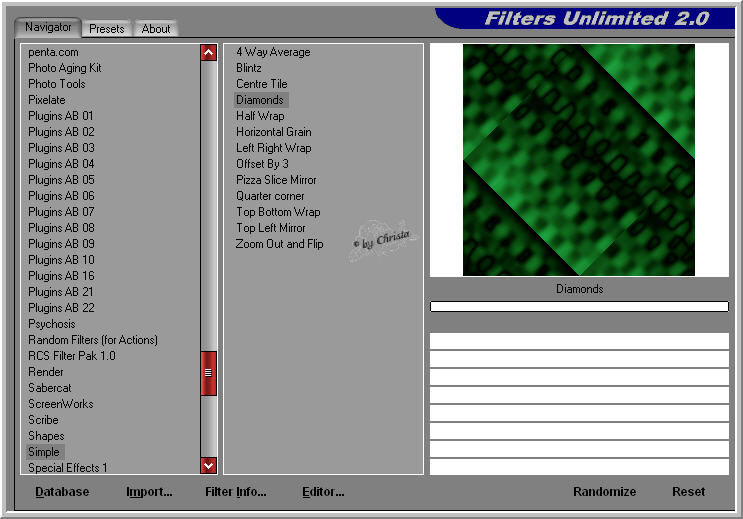Select ScreenWorks category

pos(61,404)
